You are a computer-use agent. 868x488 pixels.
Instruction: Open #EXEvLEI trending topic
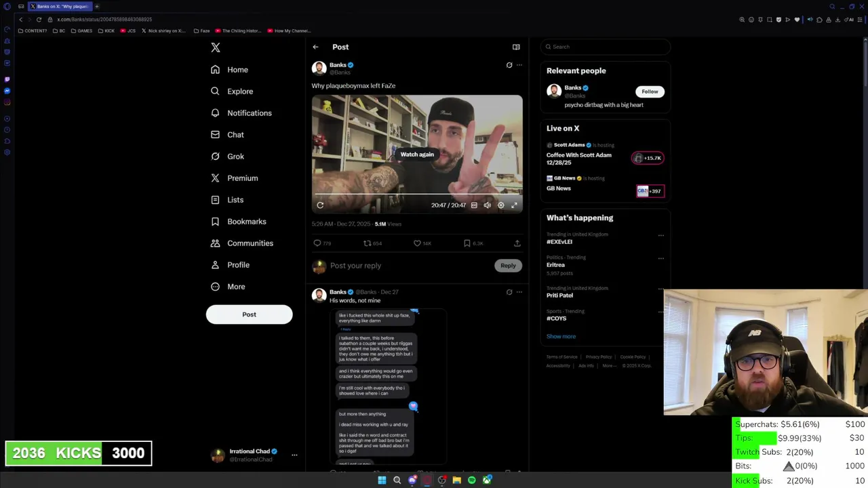pos(559,242)
